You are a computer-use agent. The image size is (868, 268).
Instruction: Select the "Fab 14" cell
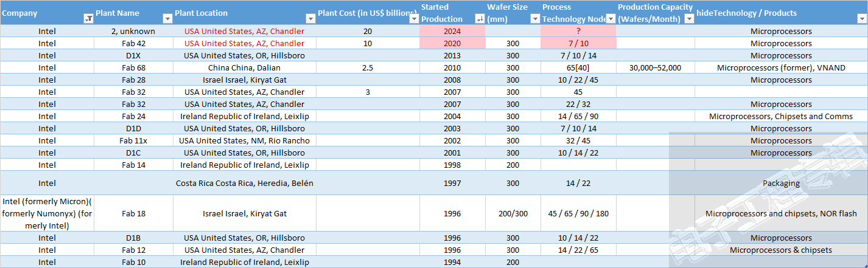[133, 165]
